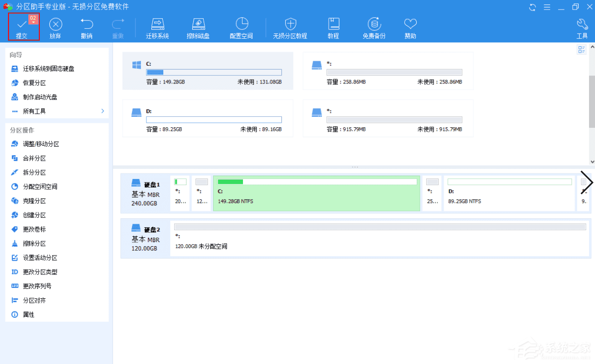Image resolution: width=595 pixels, height=364 pixels.
Task: Open the window menu icon in title bar
Action: click(547, 7)
